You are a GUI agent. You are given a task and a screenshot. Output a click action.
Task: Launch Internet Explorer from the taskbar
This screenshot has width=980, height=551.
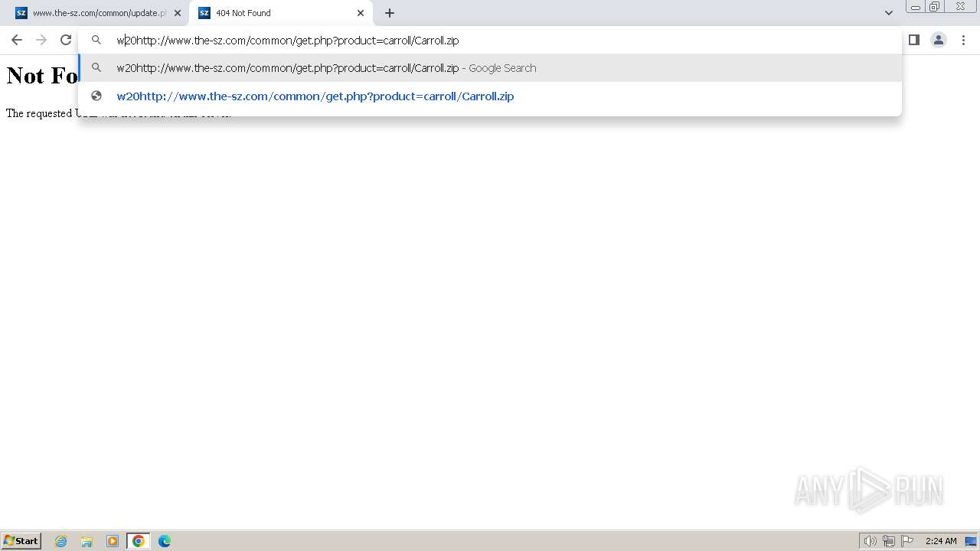61,541
